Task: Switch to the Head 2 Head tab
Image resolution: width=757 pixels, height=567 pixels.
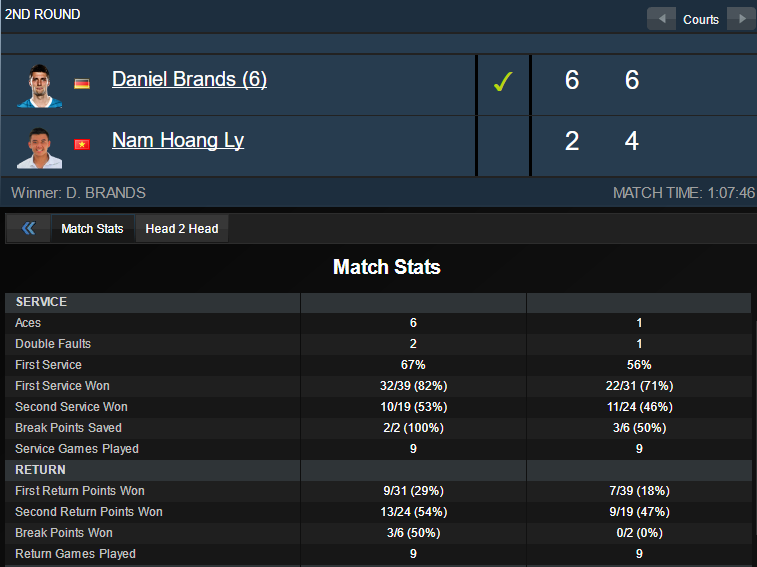Action: [182, 229]
